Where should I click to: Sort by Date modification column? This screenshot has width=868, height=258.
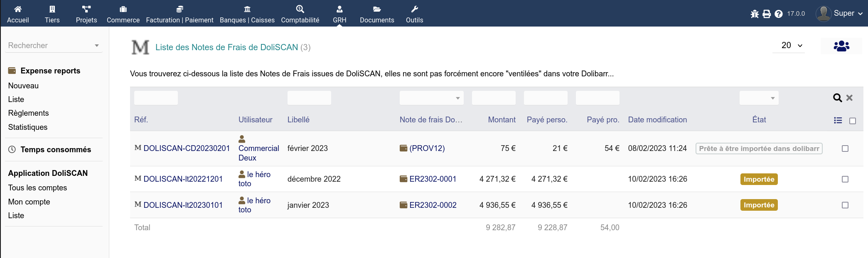pos(657,119)
